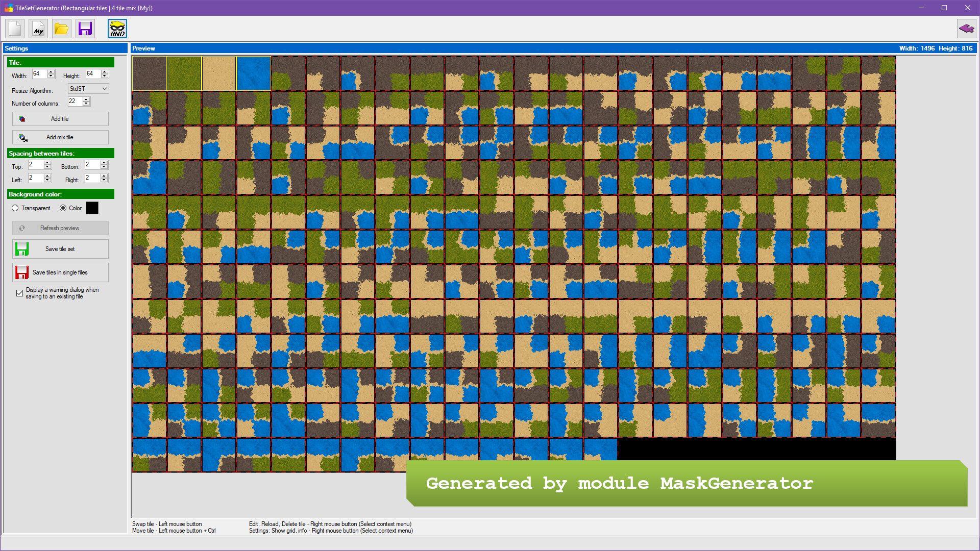Image resolution: width=980 pixels, height=551 pixels.
Task: Select the Transparent background radio button
Action: pyautogui.click(x=15, y=208)
